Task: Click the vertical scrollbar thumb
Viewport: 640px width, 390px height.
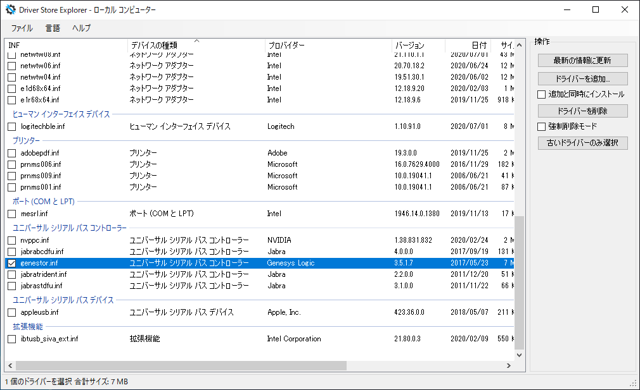Action: pyautogui.click(x=519, y=283)
